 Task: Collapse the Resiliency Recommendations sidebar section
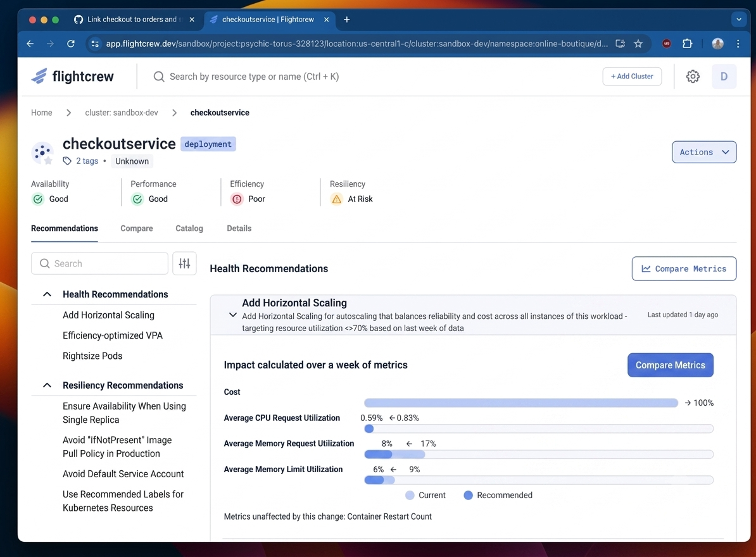pos(47,385)
